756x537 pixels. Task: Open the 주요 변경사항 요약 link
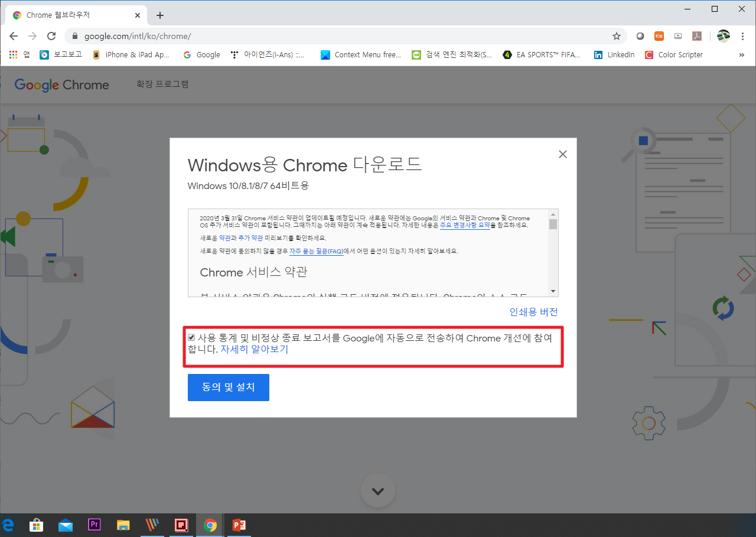465,225
